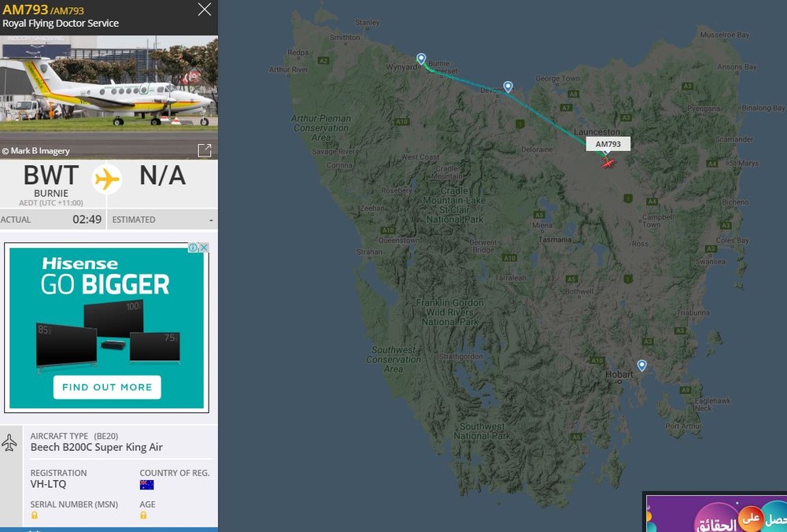Click the Australian flag icon
Screen dimensions: 787x532
tap(146, 485)
